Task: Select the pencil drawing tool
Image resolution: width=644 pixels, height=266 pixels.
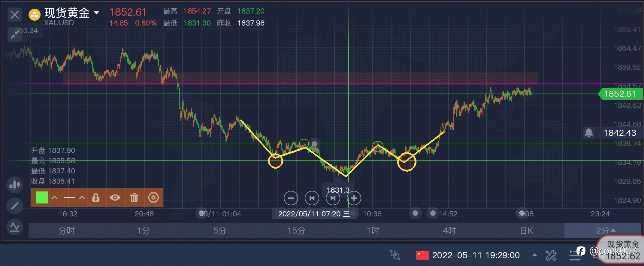Action: pyautogui.click(x=15, y=206)
